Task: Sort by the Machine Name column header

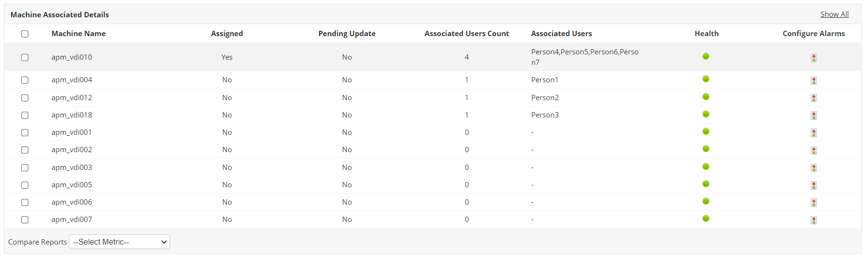Action: point(78,34)
